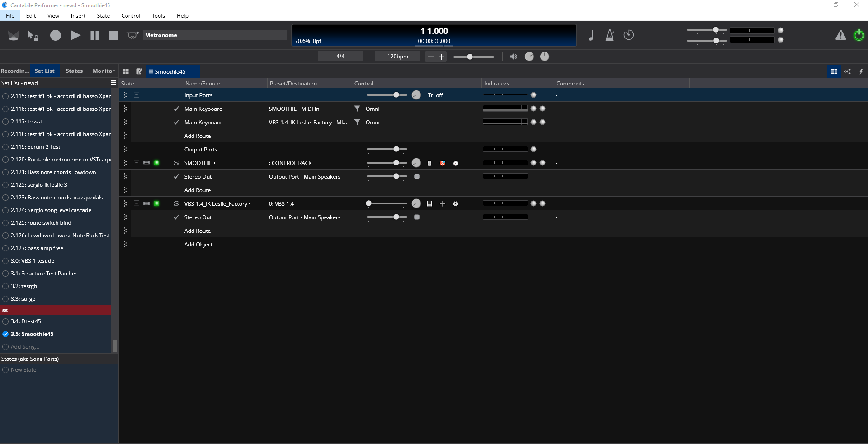Click Add Object at the bottom of the list
Viewport: 868px width, 444px height.
point(198,245)
